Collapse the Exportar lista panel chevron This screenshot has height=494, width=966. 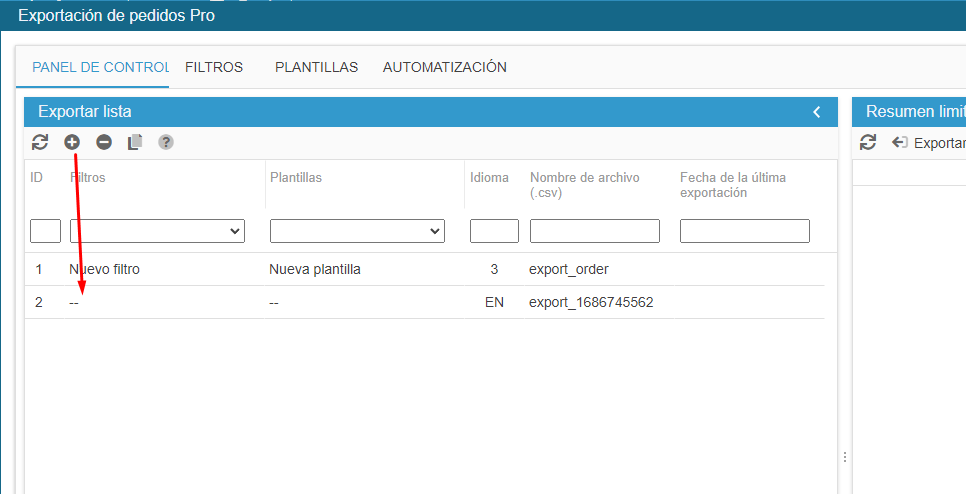(x=817, y=112)
